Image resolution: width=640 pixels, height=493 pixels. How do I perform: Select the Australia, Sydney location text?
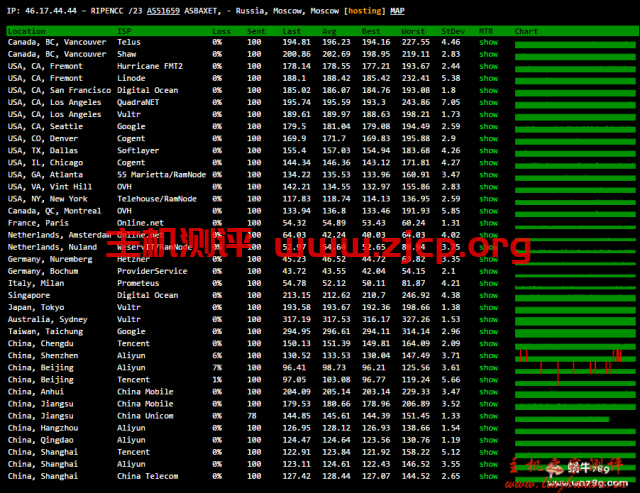47,320
